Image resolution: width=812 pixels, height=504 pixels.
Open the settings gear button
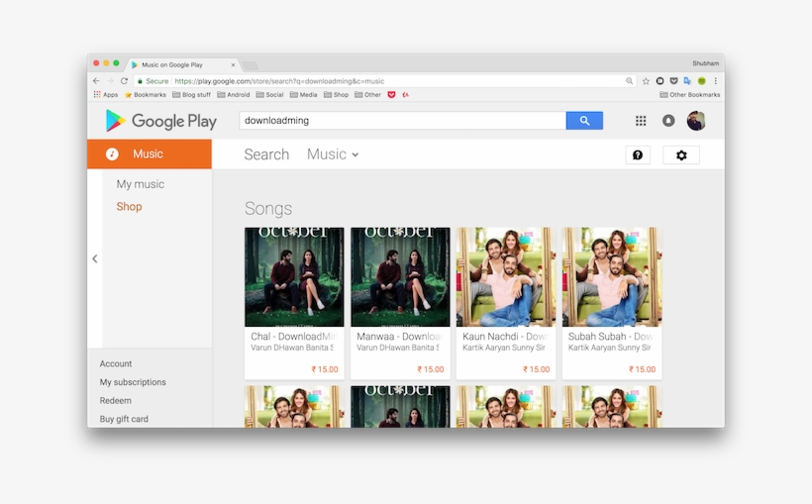pos(681,154)
